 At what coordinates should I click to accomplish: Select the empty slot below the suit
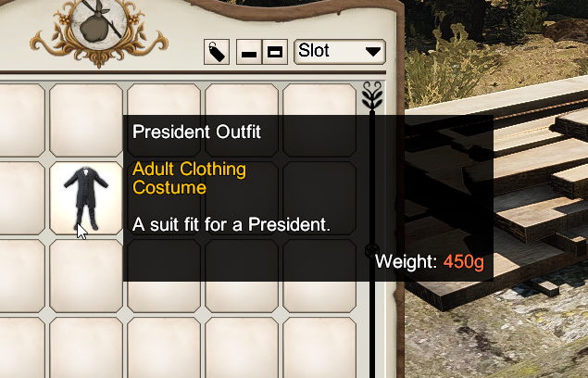(86, 276)
